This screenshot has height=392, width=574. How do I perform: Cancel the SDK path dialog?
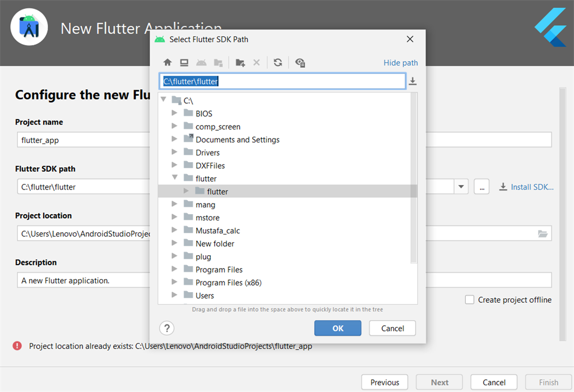click(x=392, y=328)
